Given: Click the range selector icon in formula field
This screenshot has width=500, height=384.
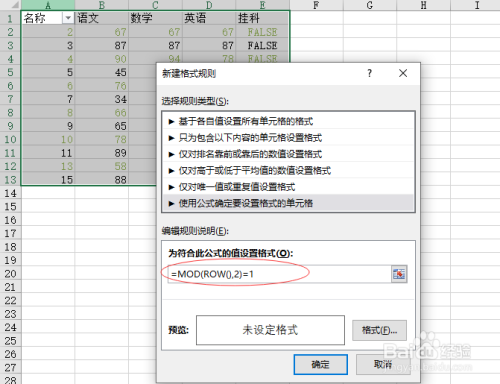Looking at the screenshot, I should pos(399,274).
